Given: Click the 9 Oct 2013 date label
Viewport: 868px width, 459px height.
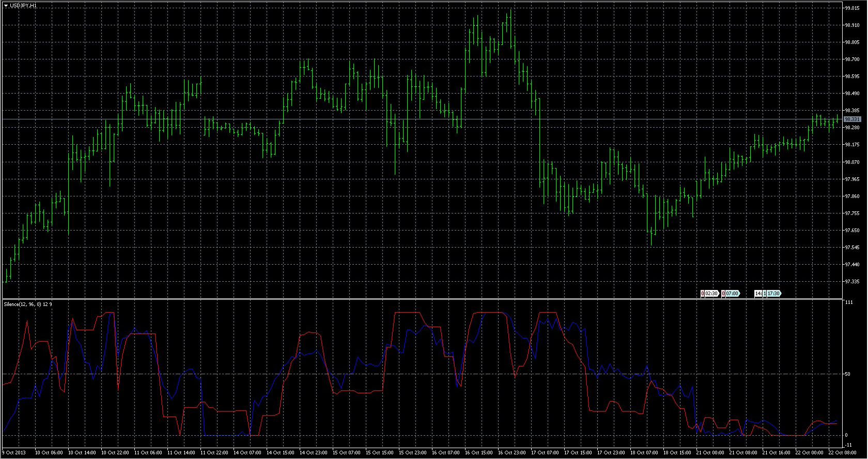Looking at the screenshot, I should pyautogui.click(x=14, y=453).
